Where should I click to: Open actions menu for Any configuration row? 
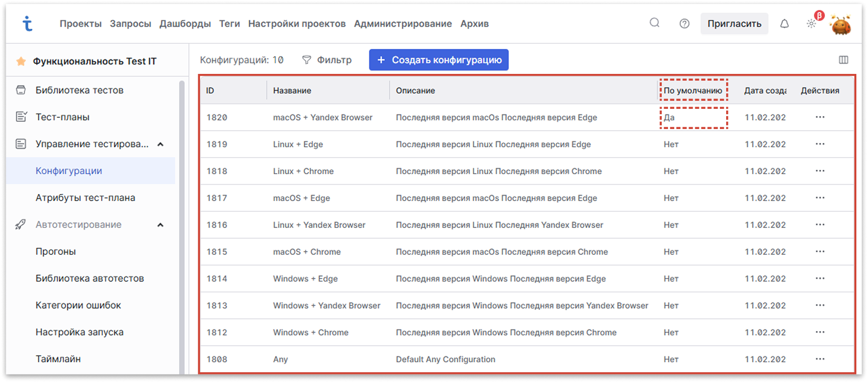[x=820, y=359]
